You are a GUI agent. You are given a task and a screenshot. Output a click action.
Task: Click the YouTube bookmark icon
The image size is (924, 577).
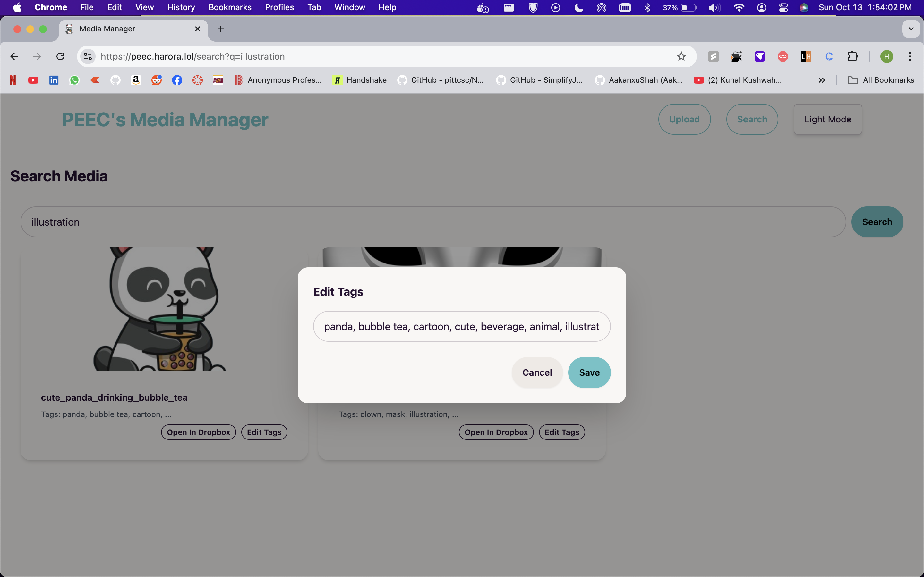pyautogui.click(x=33, y=80)
